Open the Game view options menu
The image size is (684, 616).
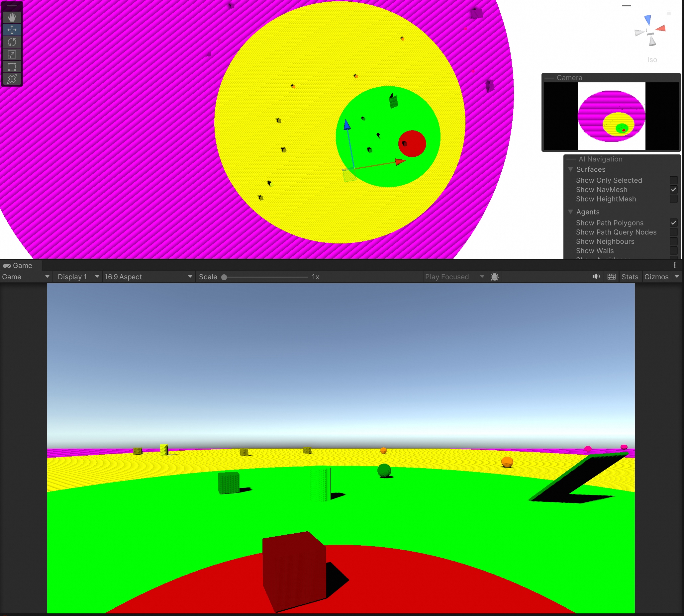click(674, 265)
